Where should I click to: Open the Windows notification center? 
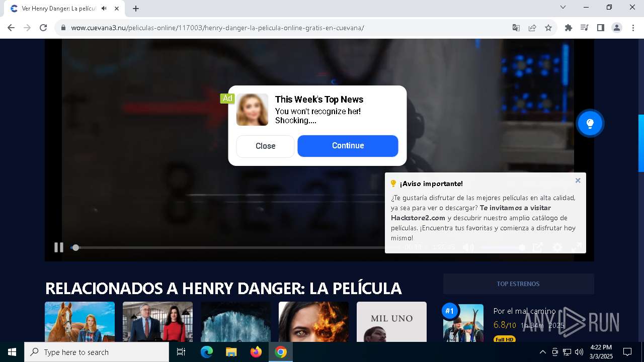pyautogui.click(x=627, y=352)
